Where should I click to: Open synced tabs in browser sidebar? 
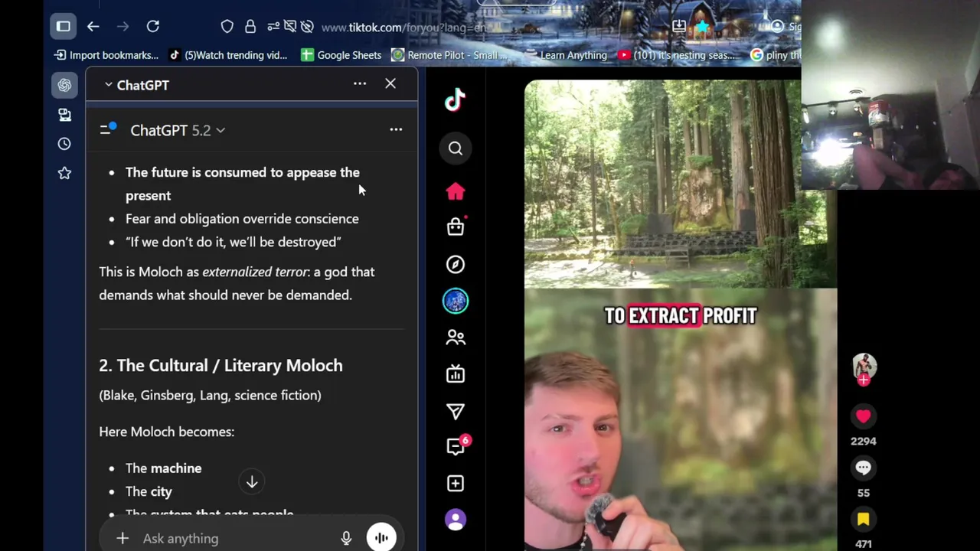pyautogui.click(x=64, y=115)
